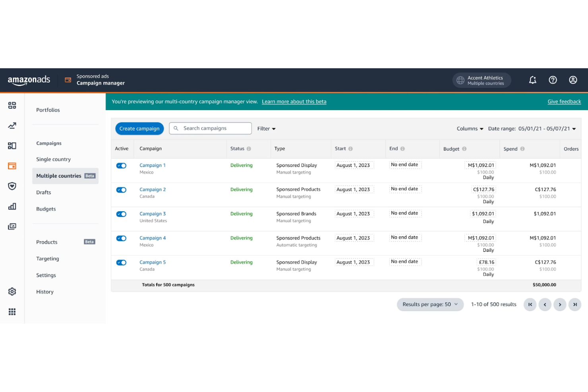This screenshot has width=588, height=392.
Task: Toggle off Campaign 1 active switch
Action: (x=121, y=166)
